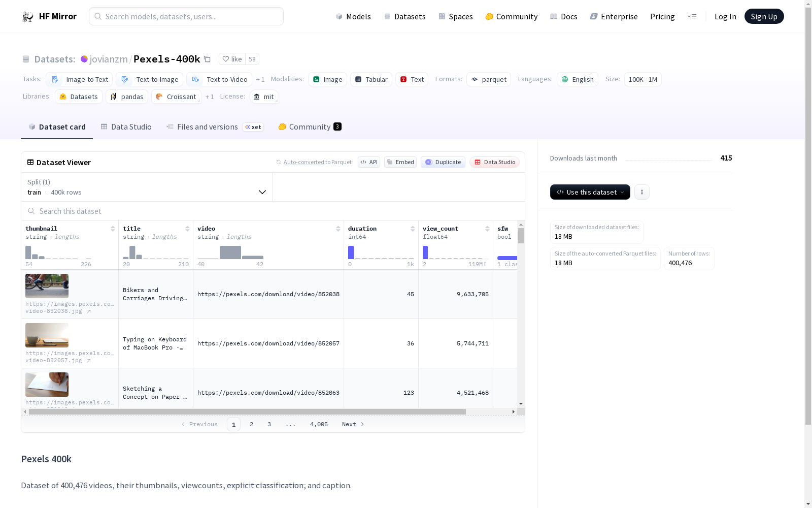Jump to last page 4,005
This screenshot has height=508, width=812.
pyautogui.click(x=319, y=424)
